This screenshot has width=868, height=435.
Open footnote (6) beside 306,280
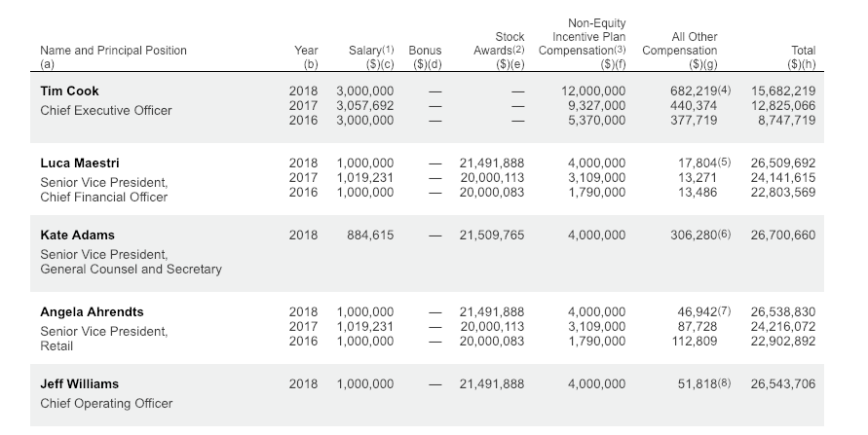728,236
